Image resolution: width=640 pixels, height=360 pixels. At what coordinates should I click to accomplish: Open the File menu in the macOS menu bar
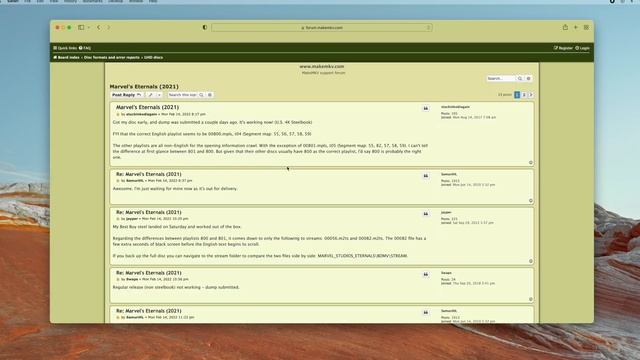(27, 1)
